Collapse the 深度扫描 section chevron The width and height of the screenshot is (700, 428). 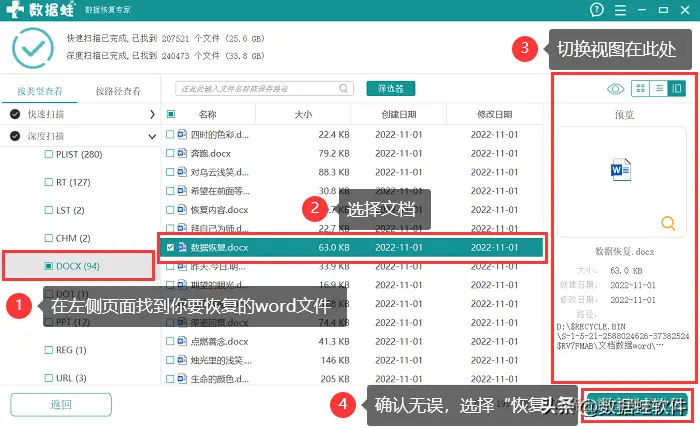(x=152, y=136)
